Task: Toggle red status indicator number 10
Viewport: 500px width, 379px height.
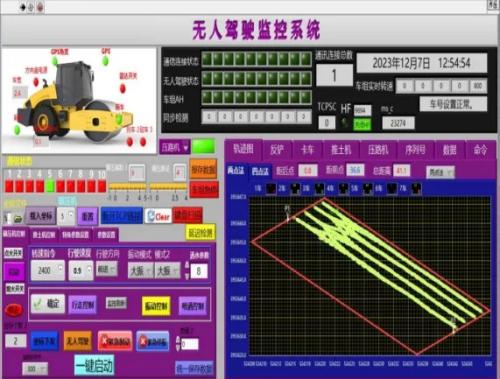Action: pos(102,186)
